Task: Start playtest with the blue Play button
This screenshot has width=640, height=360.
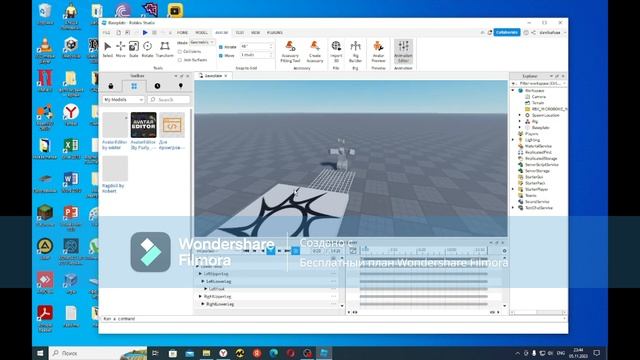Action: 145,32
